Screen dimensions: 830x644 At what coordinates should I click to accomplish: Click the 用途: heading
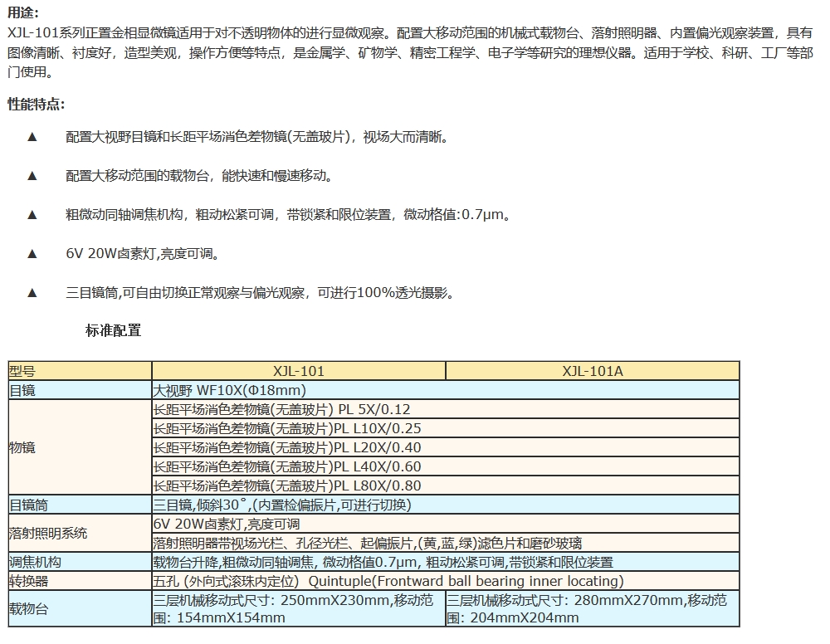23,13
